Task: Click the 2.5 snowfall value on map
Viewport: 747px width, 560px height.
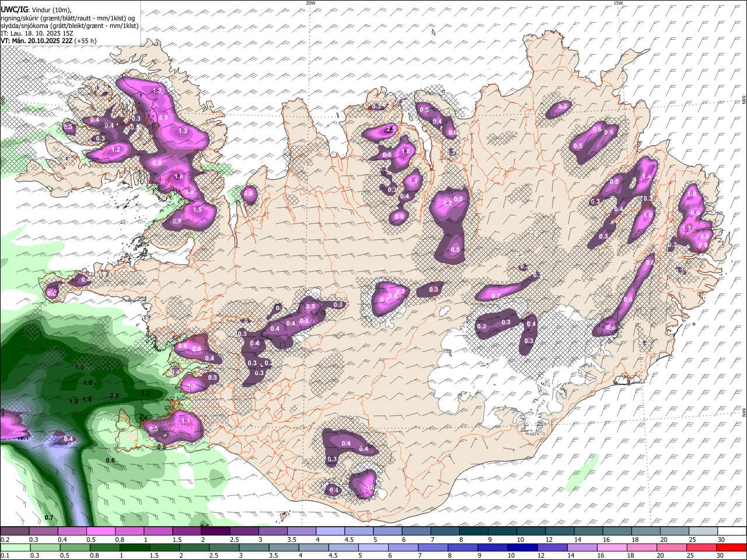Action: tap(391, 128)
